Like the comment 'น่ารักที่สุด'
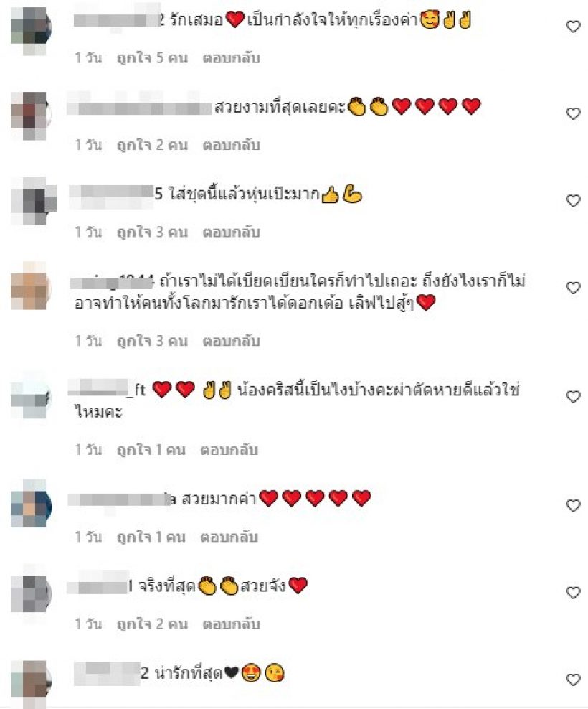 [x=573, y=680]
